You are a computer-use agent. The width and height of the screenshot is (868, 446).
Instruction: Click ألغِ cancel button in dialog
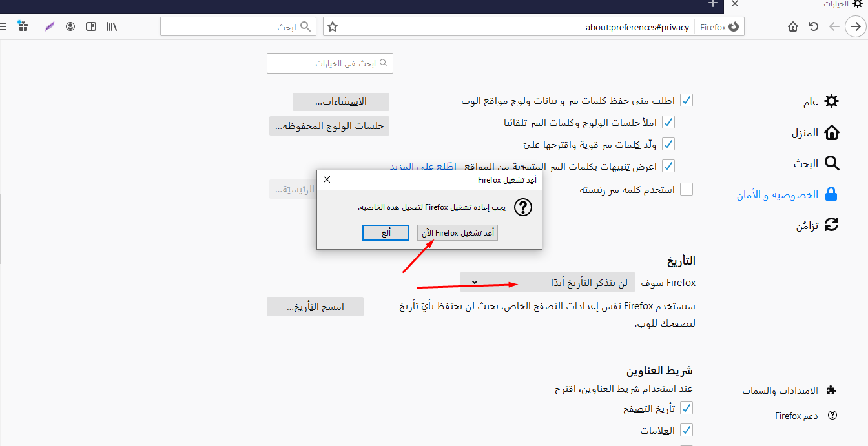(x=386, y=232)
